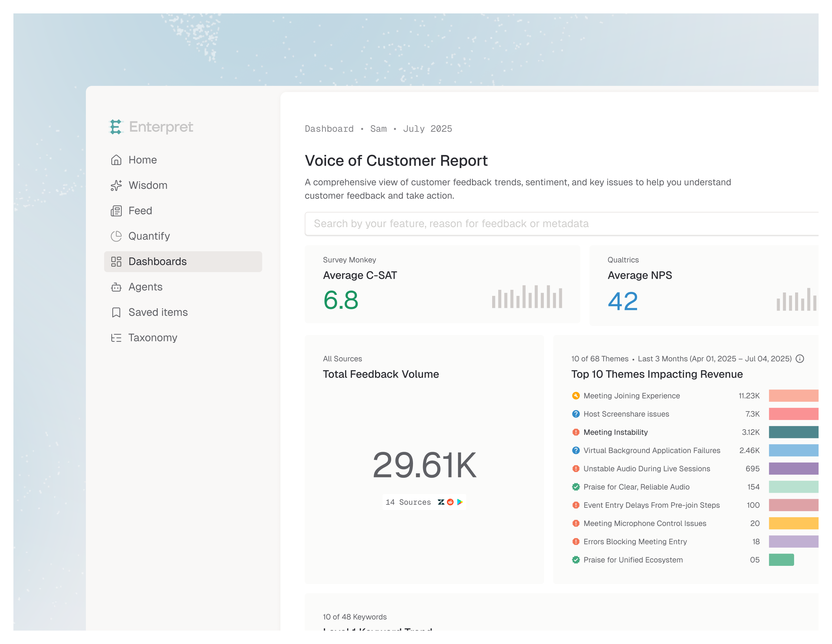
Task: Click the Saved items bookmark icon
Action: [116, 312]
